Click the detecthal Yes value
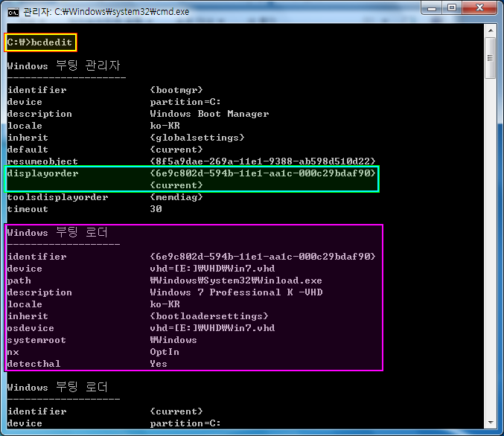Image resolution: width=504 pixels, height=436 pixels. [159, 364]
